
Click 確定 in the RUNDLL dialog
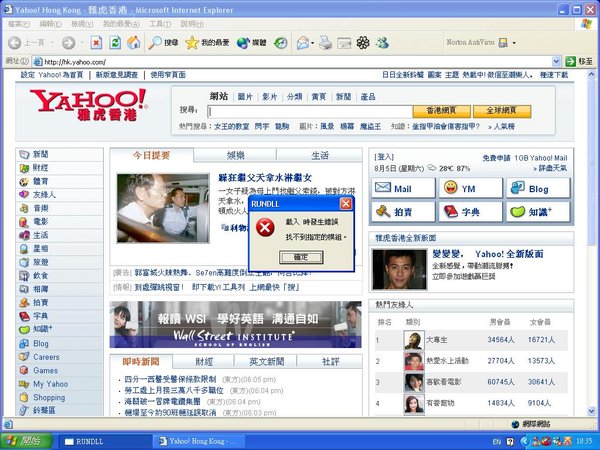301,257
